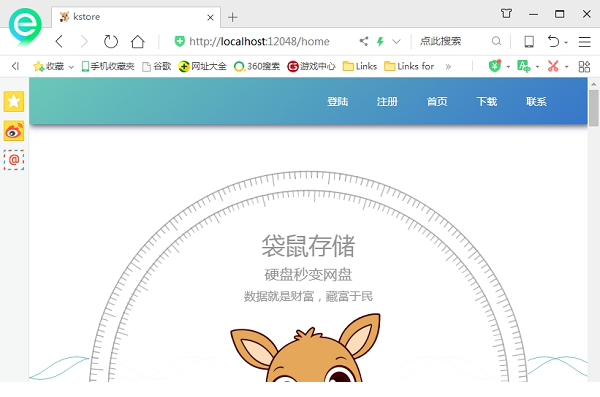Expand the 收藏 dropdown arrow
The width and height of the screenshot is (600, 397).
pos(71,67)
